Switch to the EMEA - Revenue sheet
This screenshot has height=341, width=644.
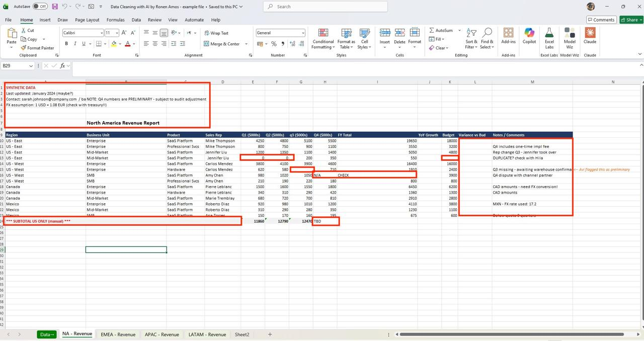pos(118,334)
